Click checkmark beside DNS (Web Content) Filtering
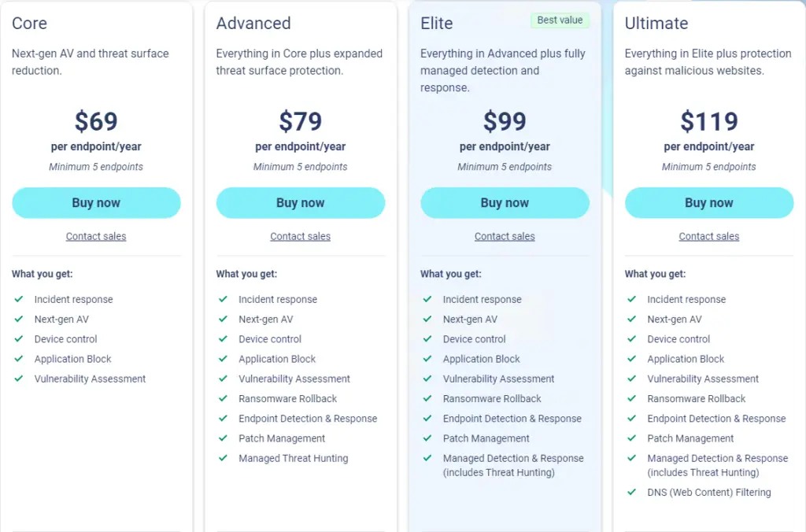The width and height of the screenshot is (806, 532). pyautogui.click(x=631, y=493)
